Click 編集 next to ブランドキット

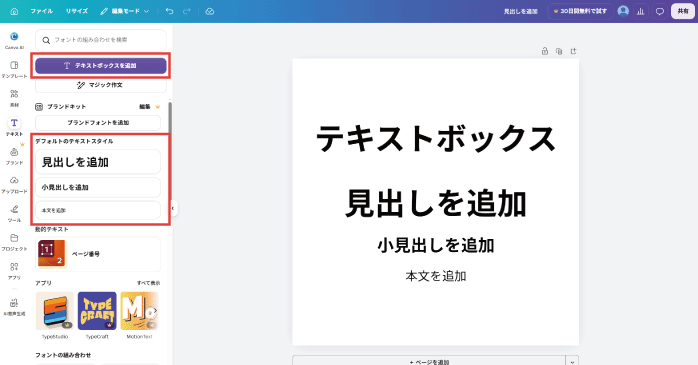[145, 107]
